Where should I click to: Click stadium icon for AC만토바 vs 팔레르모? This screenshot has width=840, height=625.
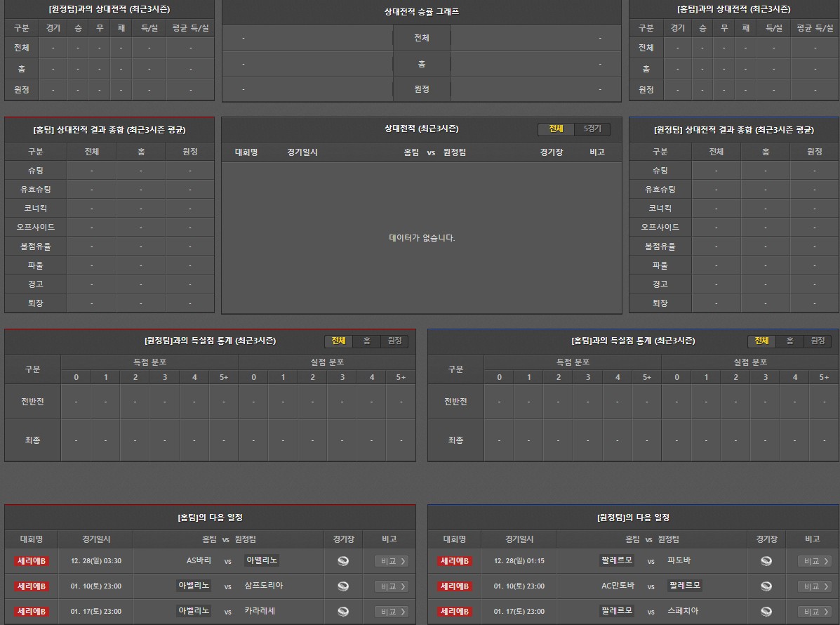(766, 586)
